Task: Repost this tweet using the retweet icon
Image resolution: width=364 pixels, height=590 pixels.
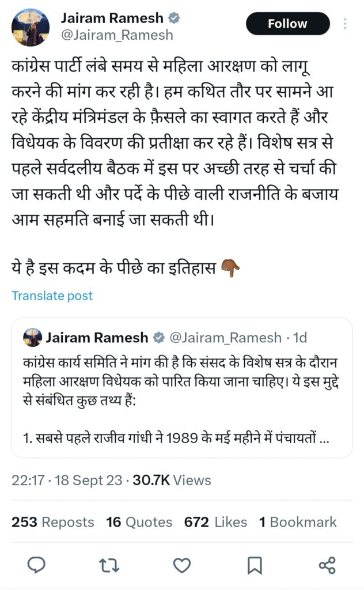Action: [109, 565]
